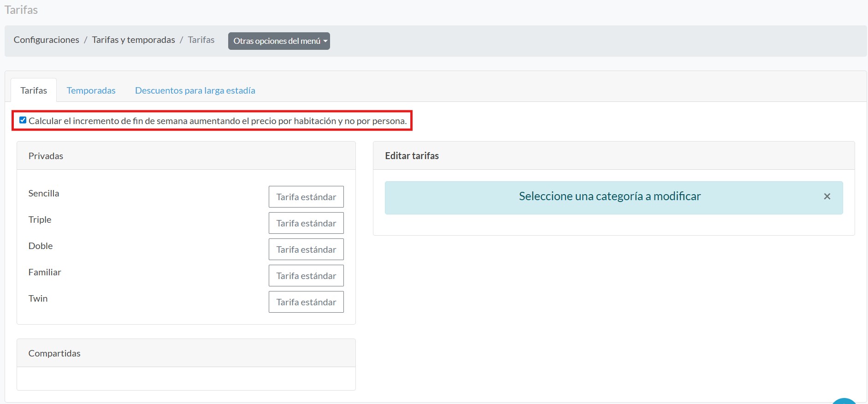Uncheck the weekend increment calculation checkbox
Viewport: 868px width, 404px height.
23,120
